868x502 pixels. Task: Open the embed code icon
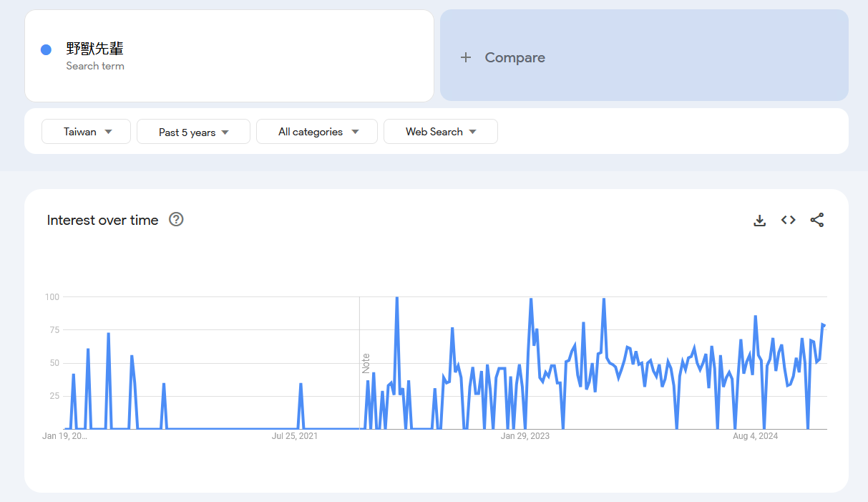tap(788, 221)
